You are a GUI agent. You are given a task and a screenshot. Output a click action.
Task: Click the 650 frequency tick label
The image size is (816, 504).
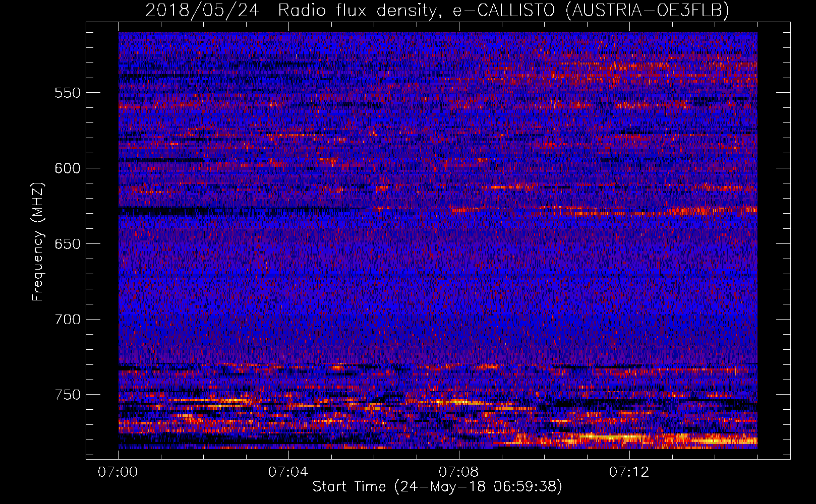(68, 244)
